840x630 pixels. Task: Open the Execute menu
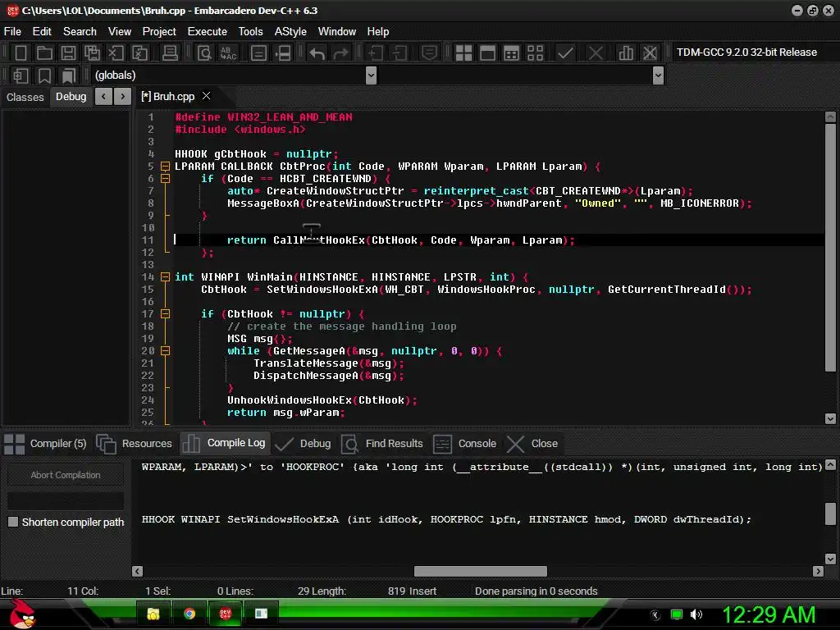tap(208, 32)
